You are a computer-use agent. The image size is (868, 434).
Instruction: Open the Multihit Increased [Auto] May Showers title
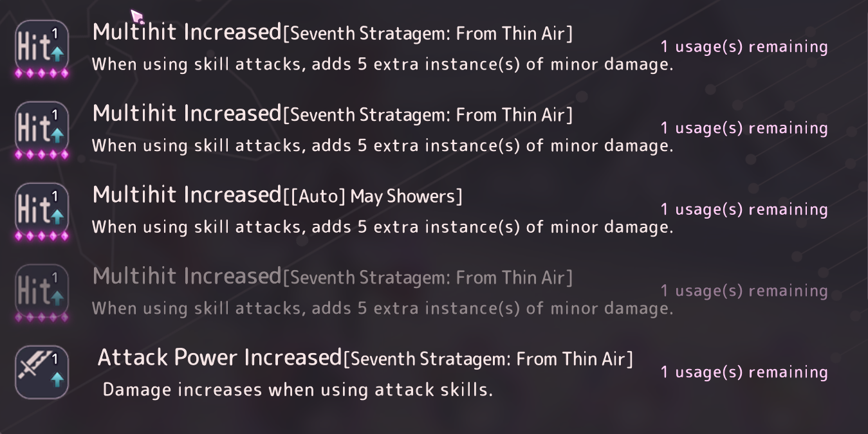(277, 195)
